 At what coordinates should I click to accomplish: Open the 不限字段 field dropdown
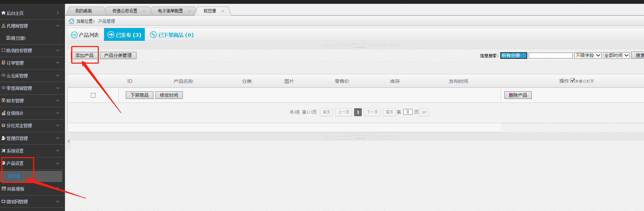[x=588, y=55]
